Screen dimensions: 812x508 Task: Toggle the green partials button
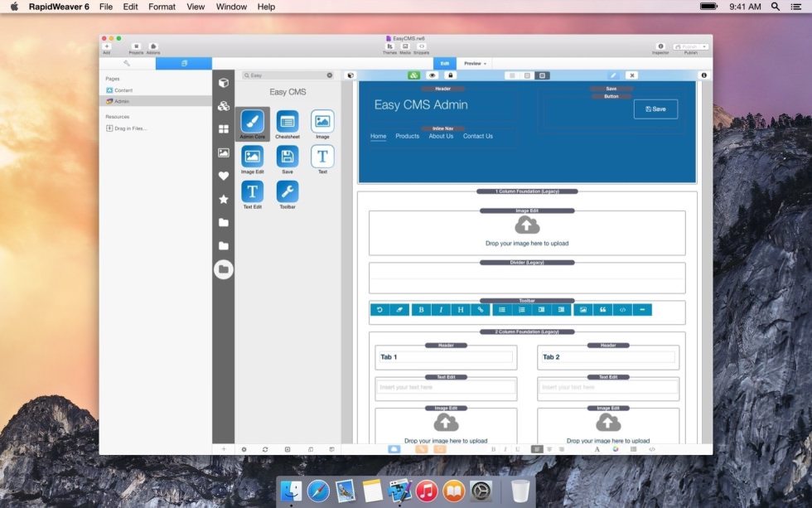[x=413, y=75]
